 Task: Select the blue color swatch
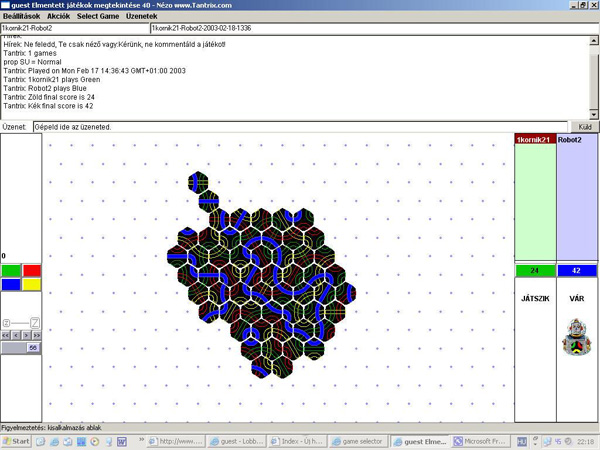(x=10, y=284)
